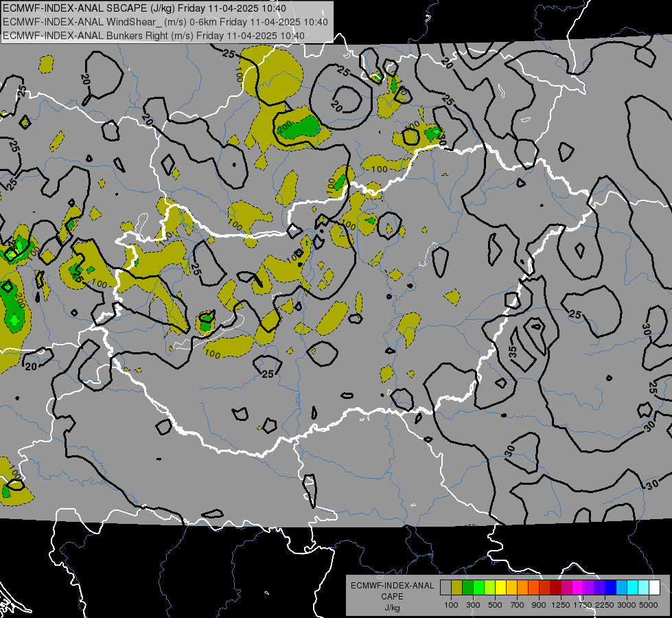Image resolution: width=672 pixels, height=618 pixels.
Task: Select the purple swatch after 1750
Action: tap(589, 588)
